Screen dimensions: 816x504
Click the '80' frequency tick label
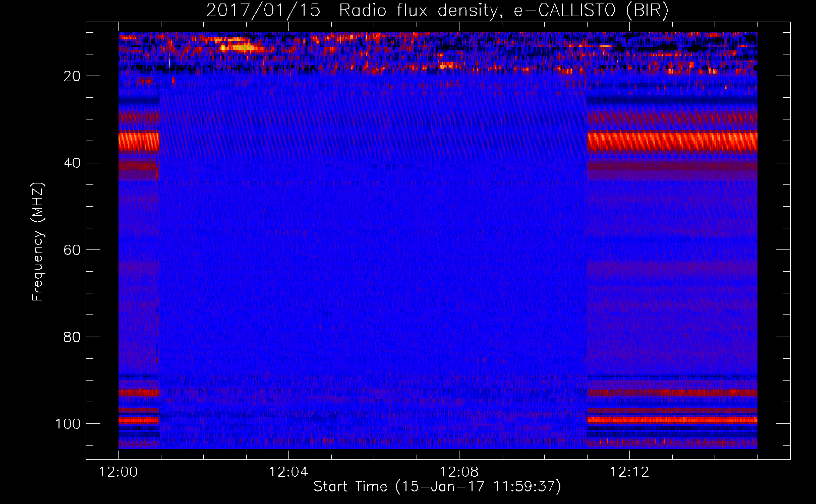tap(72, 337)
